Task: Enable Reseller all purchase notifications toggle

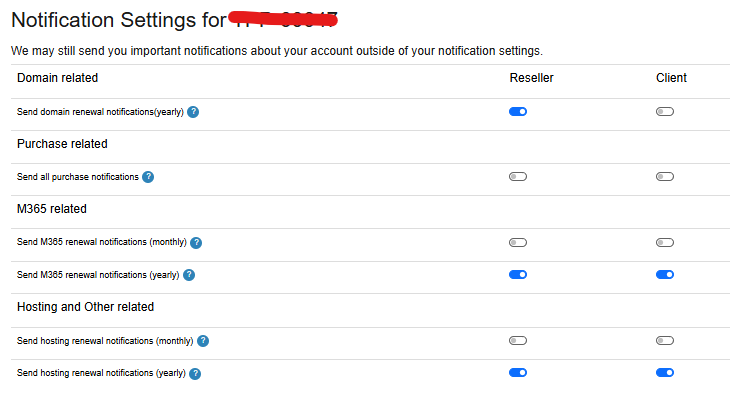Action: (518, 177)
